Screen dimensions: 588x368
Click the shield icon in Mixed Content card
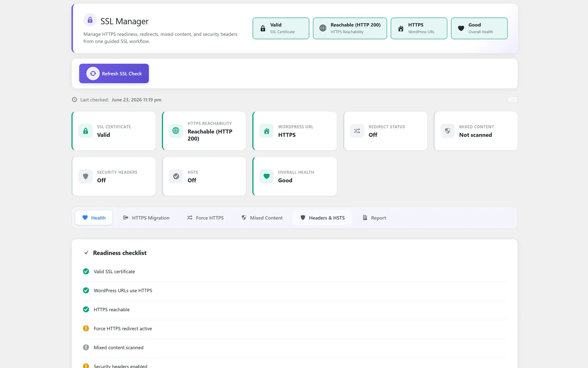point(448,131)
